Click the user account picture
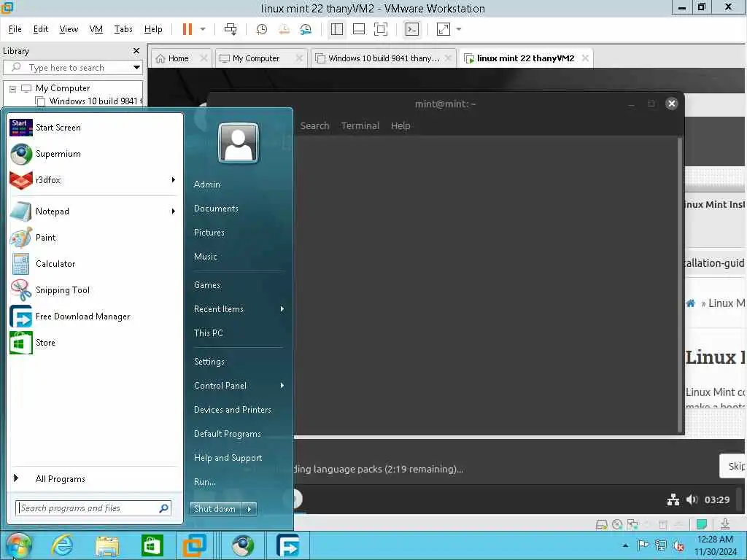 click(239, 143)
